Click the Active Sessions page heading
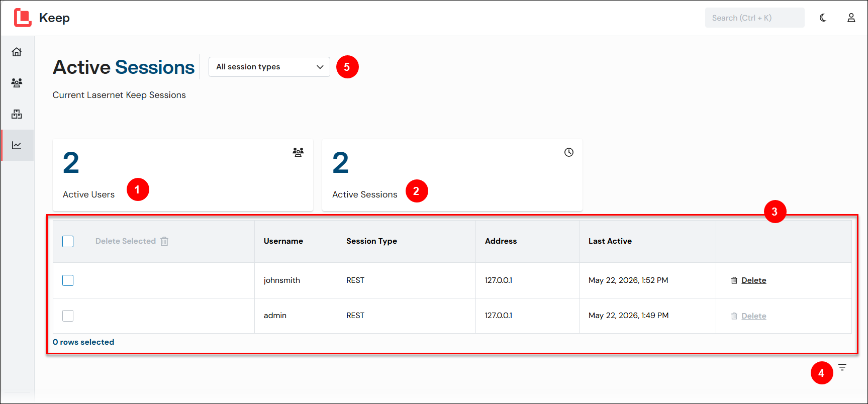 coord(124,67)
